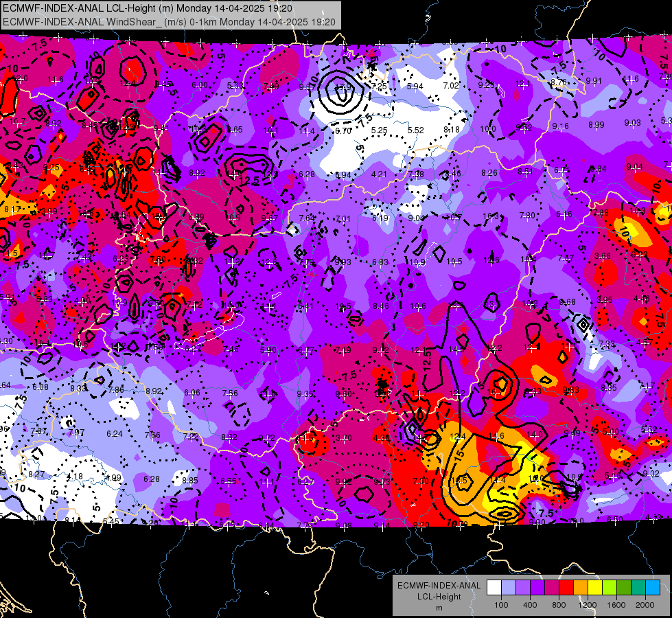Select the white legend swatch
This screenshot has width=672, height=618.
click(x=494, y=588)
